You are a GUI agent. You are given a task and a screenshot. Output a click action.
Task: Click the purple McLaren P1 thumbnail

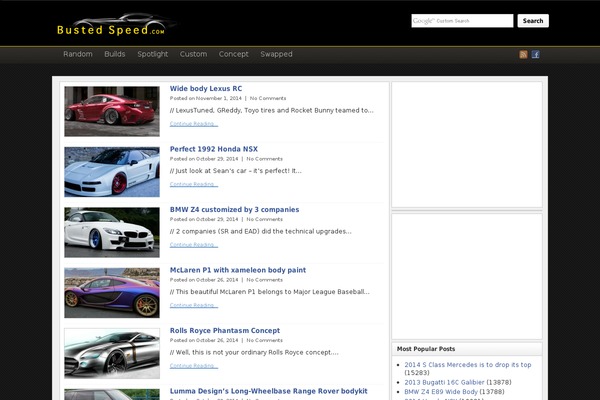pos(112,293)
